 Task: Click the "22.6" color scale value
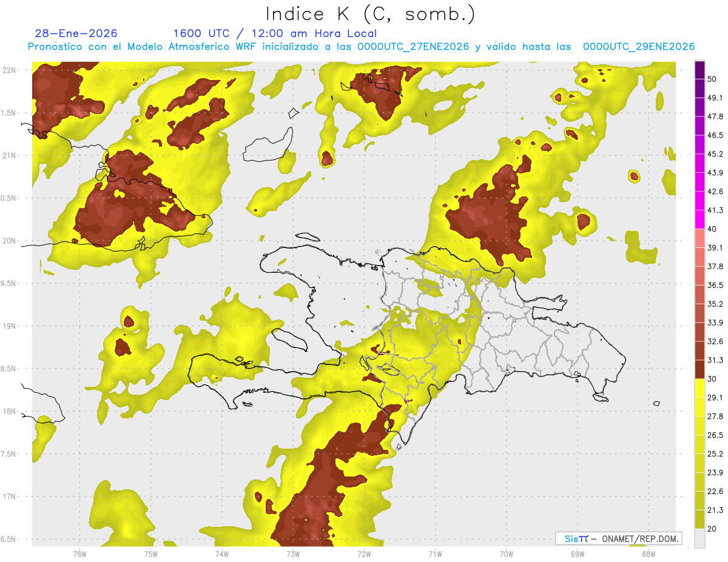pyautogui.click(x=715, y=491)
